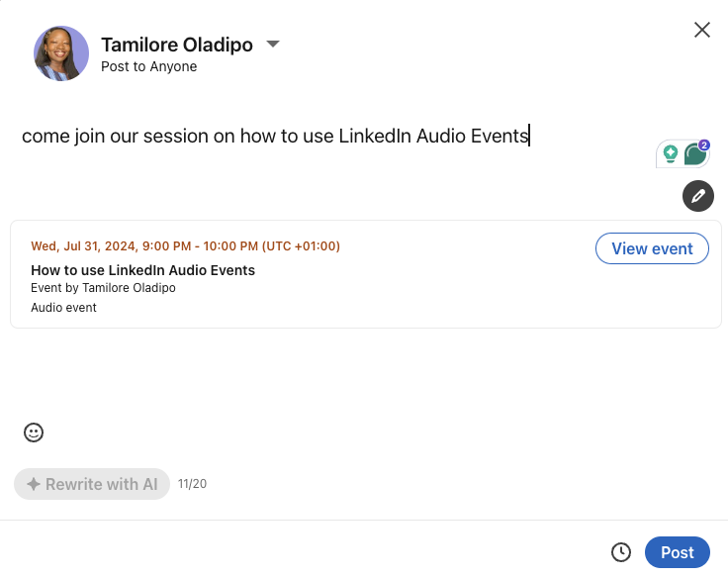Screen dimensions: 728x578
Task: Click the sparkle icon in Rewrite with AI
Action: tap(34, 484)
